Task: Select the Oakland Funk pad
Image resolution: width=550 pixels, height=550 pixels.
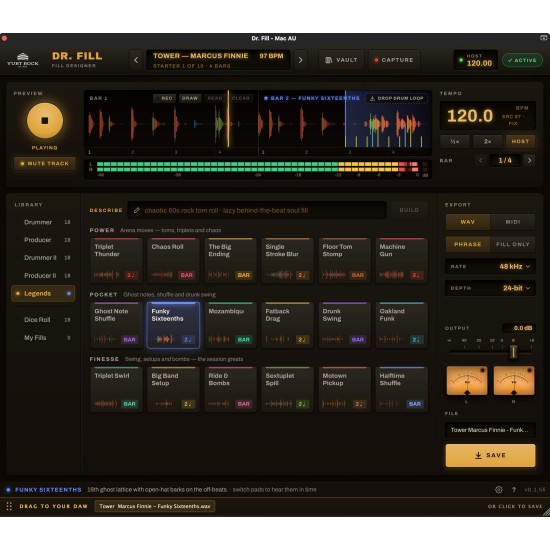Action: (x=402, y=325)
